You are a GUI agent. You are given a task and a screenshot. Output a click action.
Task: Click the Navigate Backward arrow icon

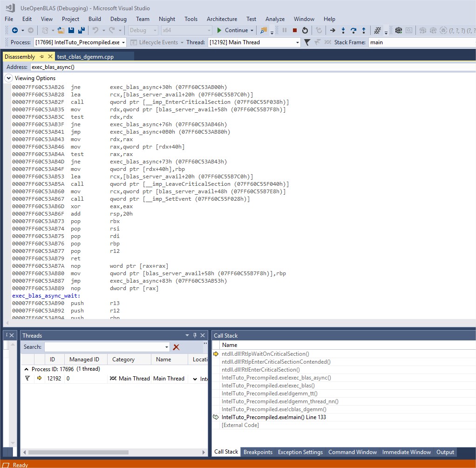14,30
